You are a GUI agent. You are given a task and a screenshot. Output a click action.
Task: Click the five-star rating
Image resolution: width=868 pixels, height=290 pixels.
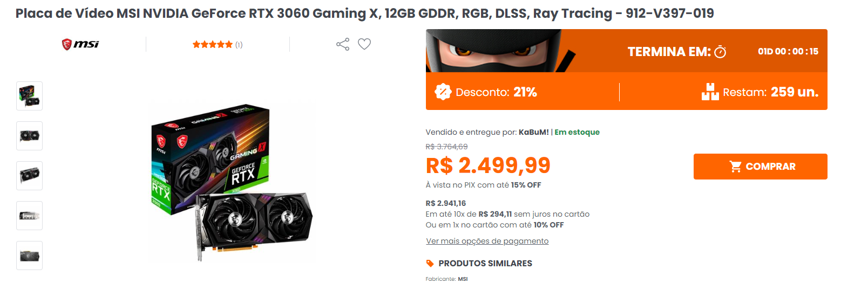213,45
